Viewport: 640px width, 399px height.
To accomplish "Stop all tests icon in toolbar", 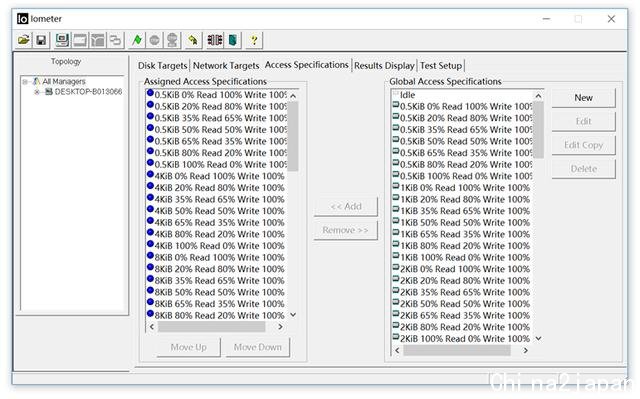I will coord(172,40).
